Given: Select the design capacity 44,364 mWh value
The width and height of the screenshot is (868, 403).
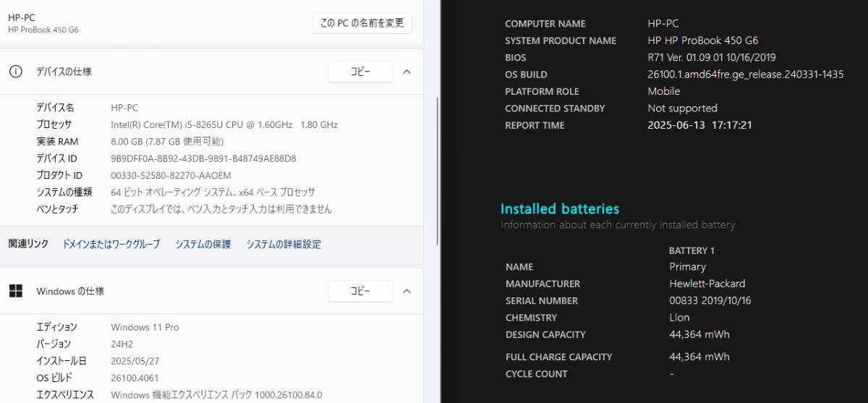Looking at the screenshot, I should pos(699,334).
